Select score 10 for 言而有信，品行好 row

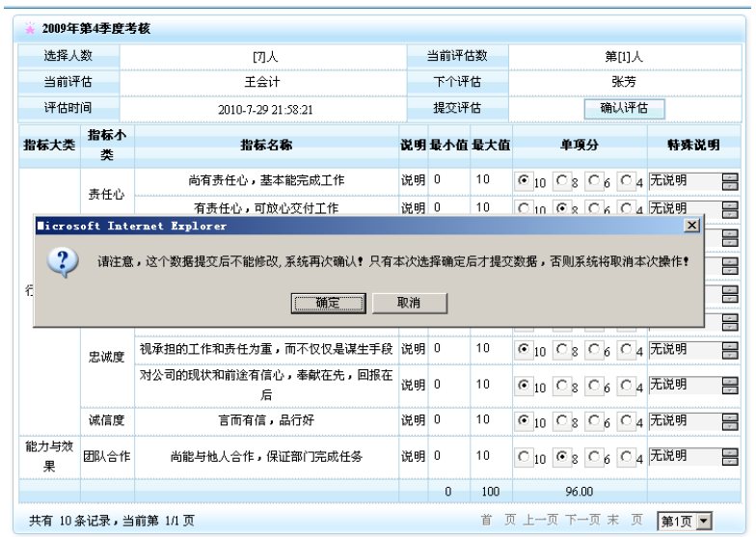pos(523,420)
